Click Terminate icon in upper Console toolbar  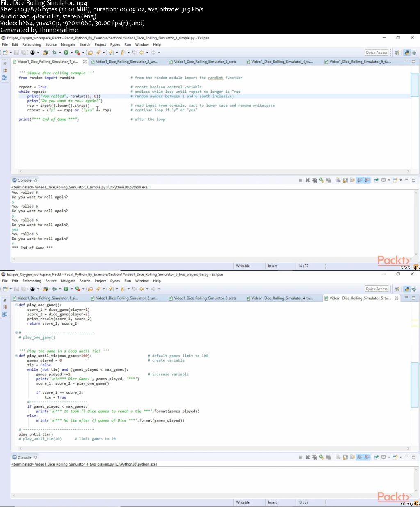[x=300, y=180]
